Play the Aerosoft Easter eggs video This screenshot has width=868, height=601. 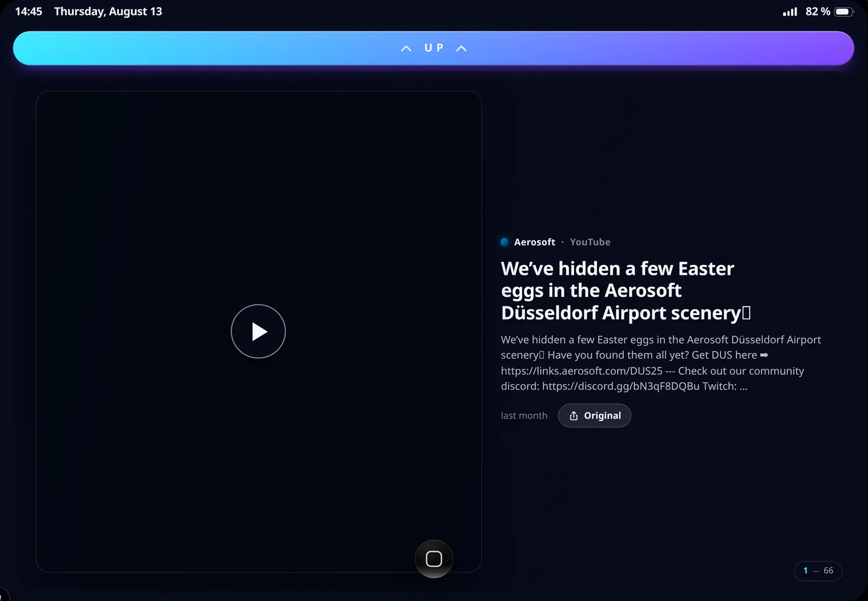(x=258, y=331)
